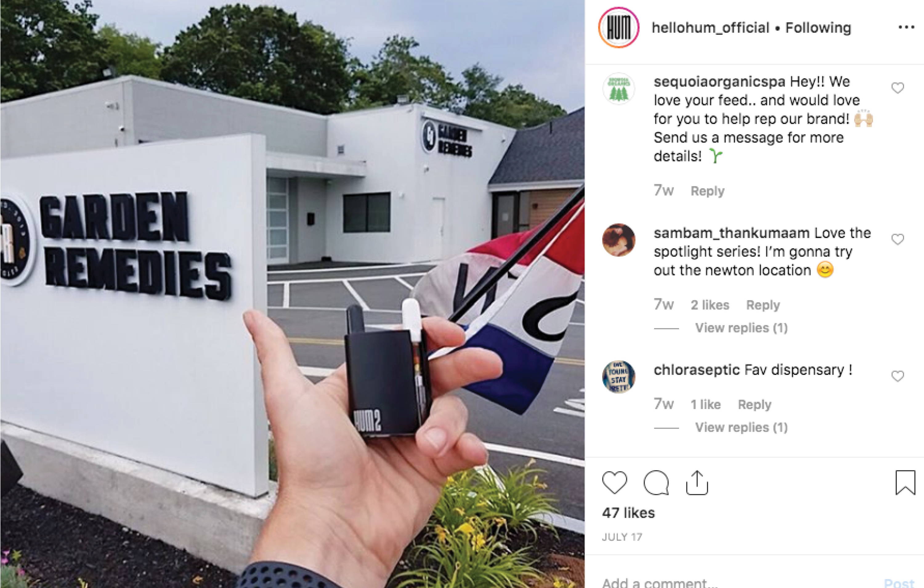Share the post via share icon

697,482
